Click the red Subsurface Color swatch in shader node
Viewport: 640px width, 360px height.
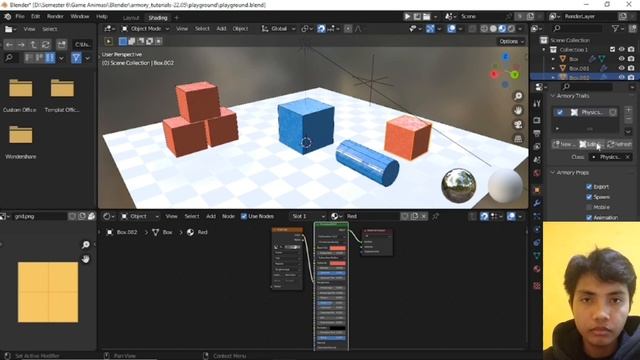click(x=338, y=263)
